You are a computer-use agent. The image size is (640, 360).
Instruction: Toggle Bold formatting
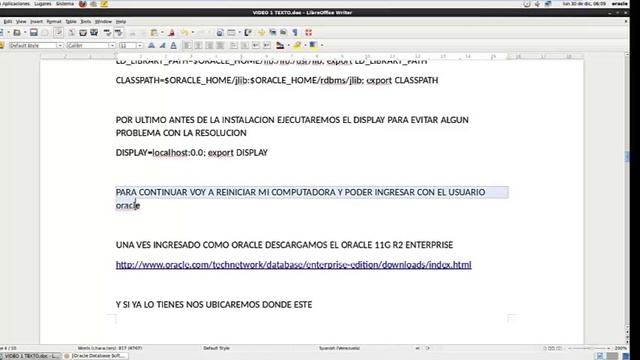click(x=151, y=45)
